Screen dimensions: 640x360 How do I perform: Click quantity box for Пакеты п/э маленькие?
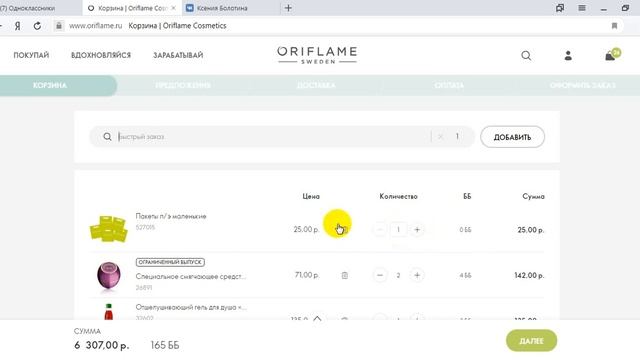[x=398, y=230]
